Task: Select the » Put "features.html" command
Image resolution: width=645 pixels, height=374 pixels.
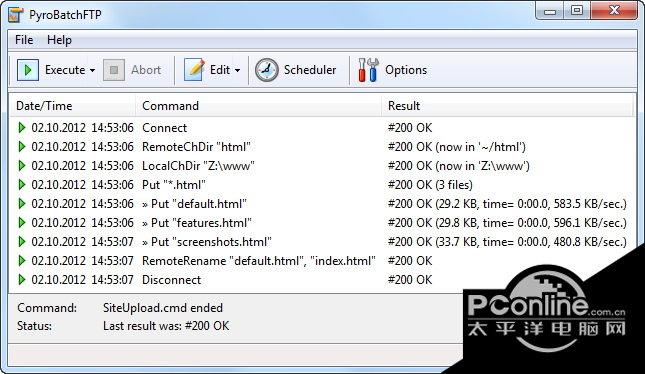Action: (x=197, y=223)
